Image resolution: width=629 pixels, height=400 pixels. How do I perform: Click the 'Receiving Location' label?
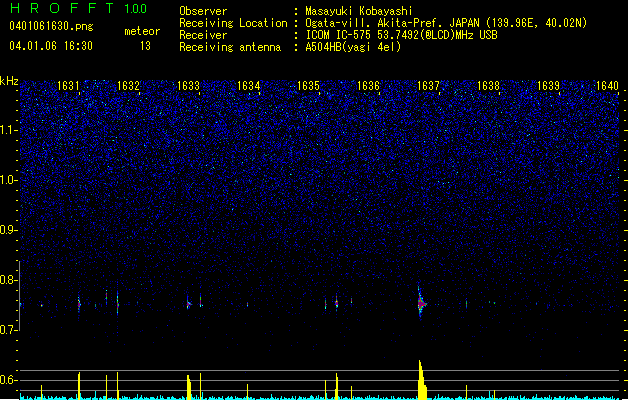233,23
